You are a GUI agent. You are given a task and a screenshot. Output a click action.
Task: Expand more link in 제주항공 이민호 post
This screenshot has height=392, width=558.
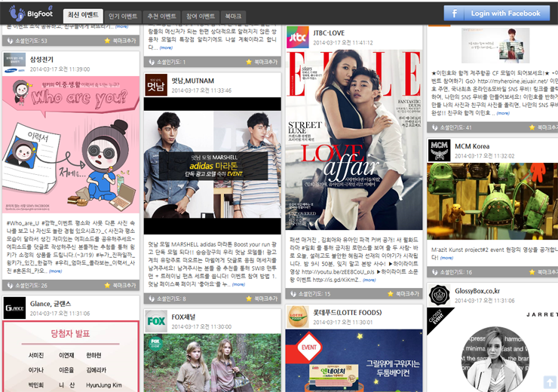pyautogui.click(x=503, y=113)
